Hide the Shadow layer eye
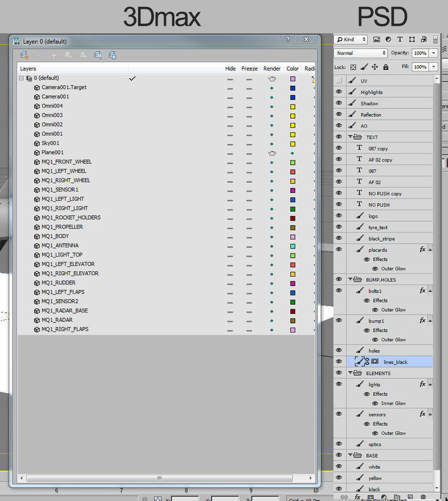Image resolution: width=448 pixels, height=501 pixels. pos(339,103)
